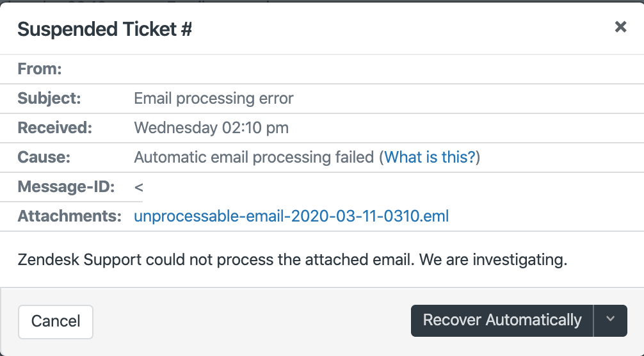The height and width of the screenshot is (356, 644).
Task: Click the 'Suspended Ticket #' dialog title
Action: [104, 29]
